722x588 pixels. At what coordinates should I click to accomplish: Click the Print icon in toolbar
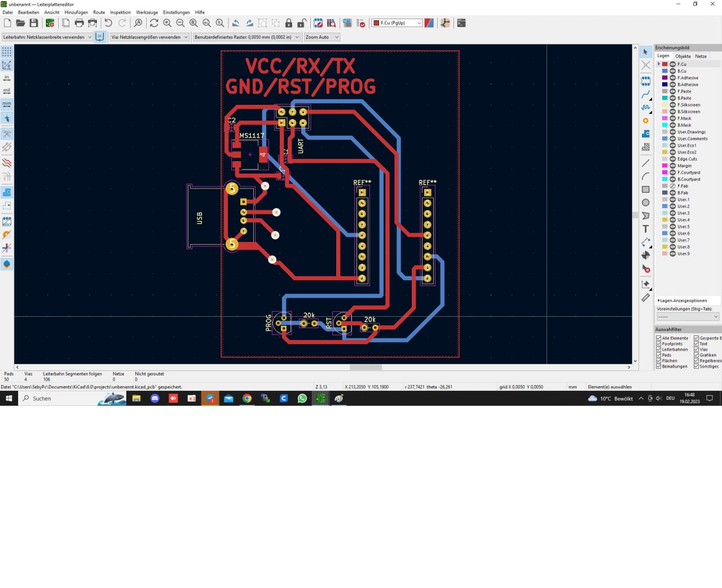pyautogui.click(x=79, y=23)
